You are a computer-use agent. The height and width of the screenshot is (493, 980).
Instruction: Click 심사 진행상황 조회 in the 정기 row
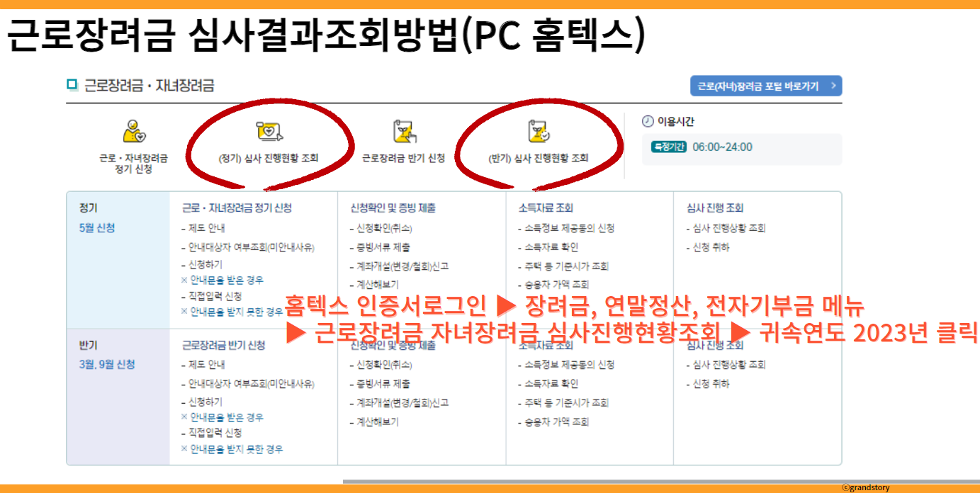click(726, 228)
